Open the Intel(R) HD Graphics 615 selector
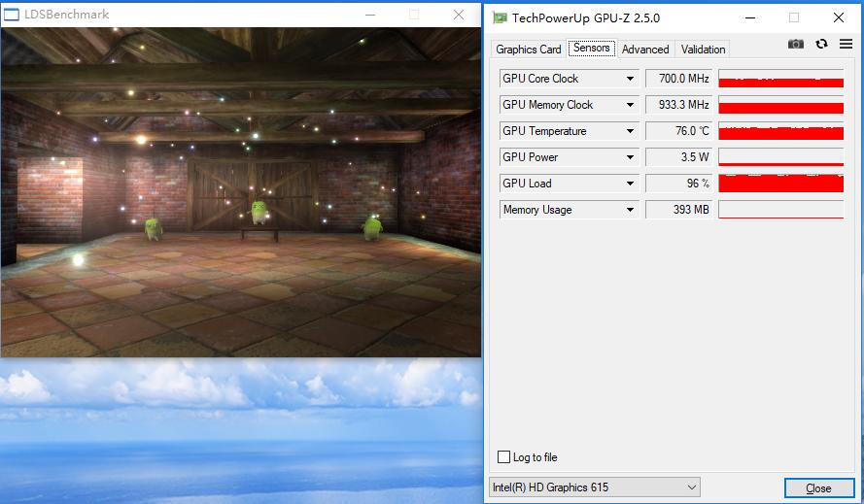 tap(595, 487)
